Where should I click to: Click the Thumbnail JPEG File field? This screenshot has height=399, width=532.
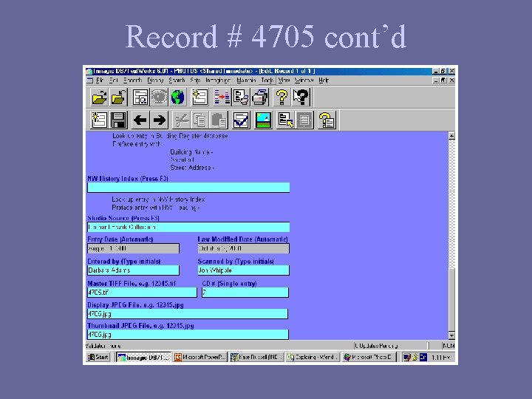[x=188, y=335]
